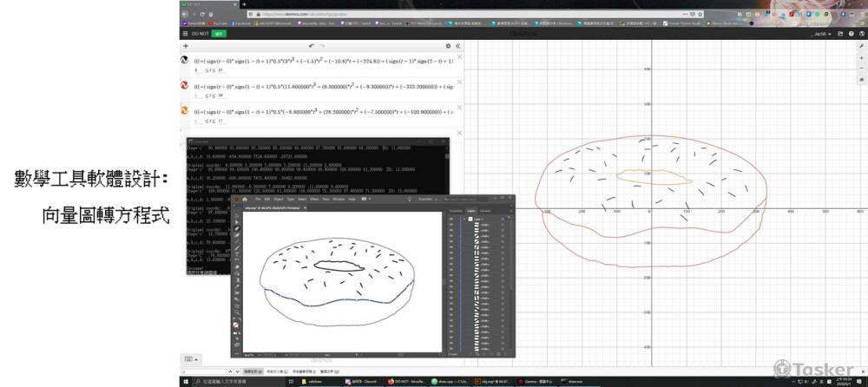Open the Effect menu in Illustrator
Image resolution: width=868 pixels, height=387 pixels.
(x=313, y=200)
